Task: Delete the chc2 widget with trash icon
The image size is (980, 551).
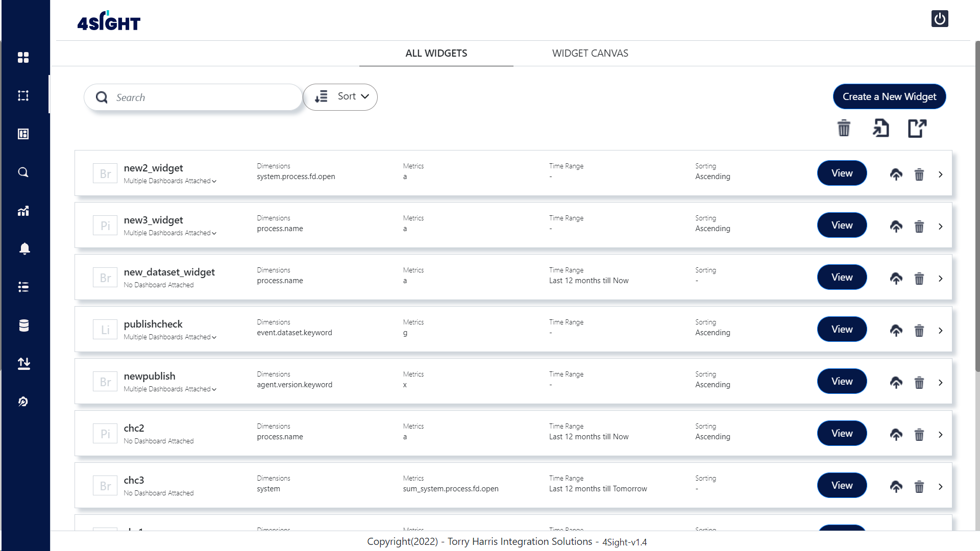Action: tap(919, 435)
